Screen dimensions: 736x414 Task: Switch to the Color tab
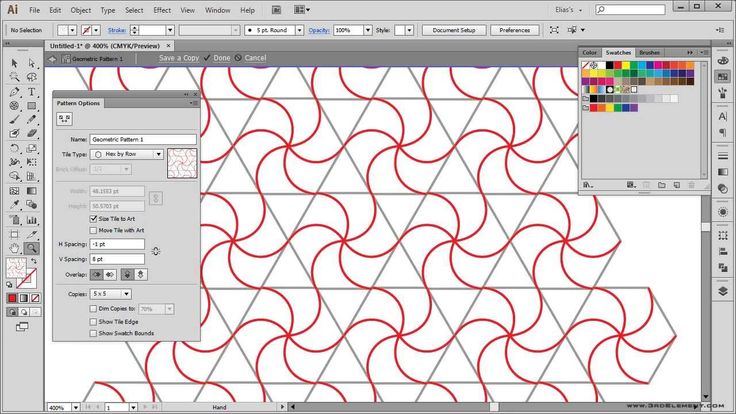click(590, 53)
